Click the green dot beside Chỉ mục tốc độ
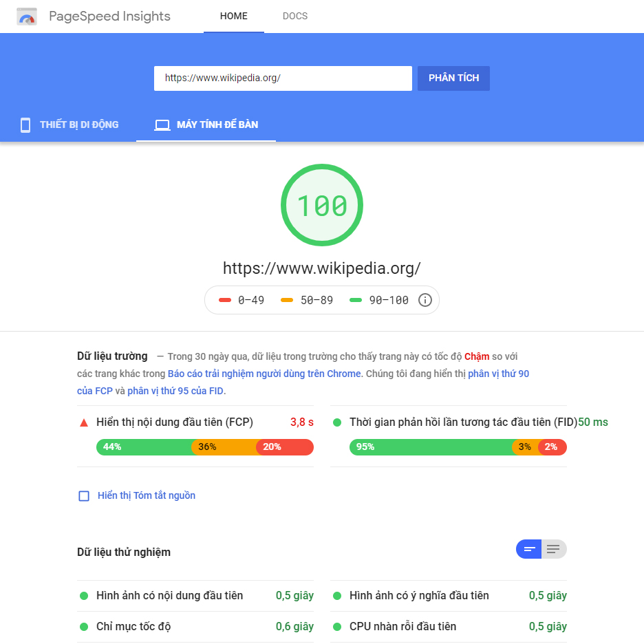Screen dimensions: 644x644 point(83,626)
